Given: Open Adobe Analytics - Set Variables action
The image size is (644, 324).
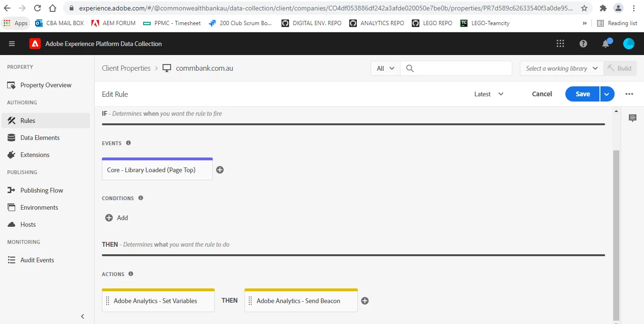Looking at the screenshot, I should coord(158,300).
